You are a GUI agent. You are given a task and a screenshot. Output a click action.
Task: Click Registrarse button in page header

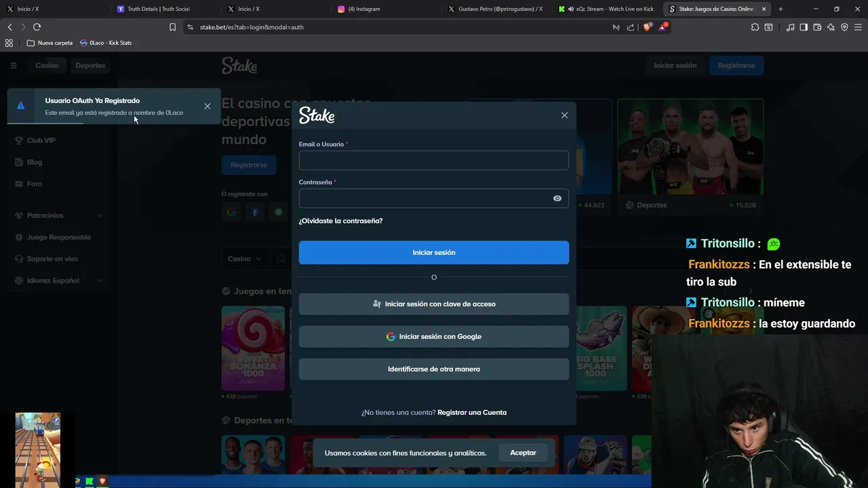[x=736, y=66]
